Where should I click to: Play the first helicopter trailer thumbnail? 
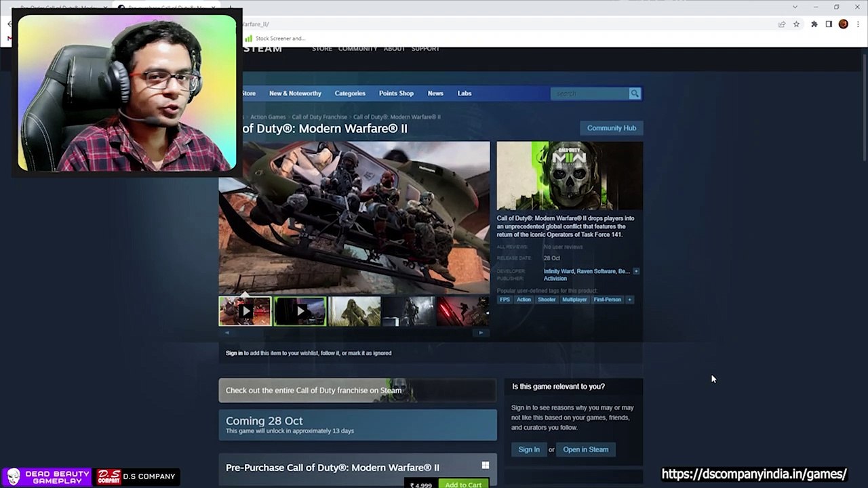tap(245, 311)
